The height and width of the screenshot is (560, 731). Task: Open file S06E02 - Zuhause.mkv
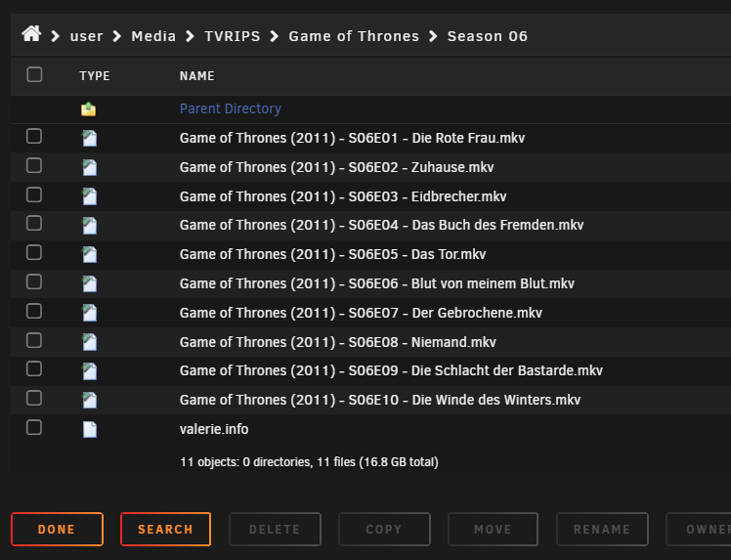(x=336, y=167)
